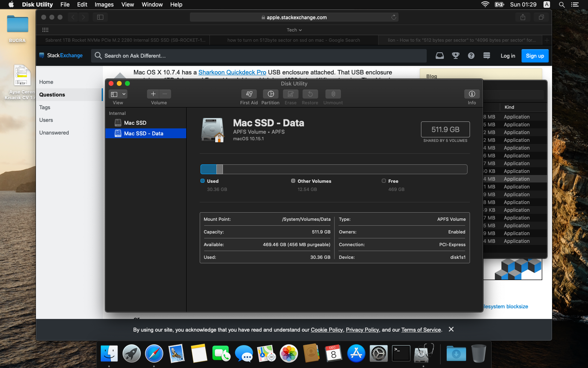This screenshot has width=588, height=368.
Task: Open the Apple menu
Action: pos(11,4)
